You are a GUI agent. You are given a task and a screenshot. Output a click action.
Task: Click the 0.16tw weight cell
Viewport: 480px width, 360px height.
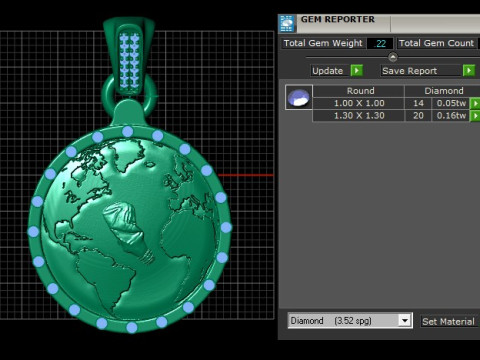[x=451, y=116]
